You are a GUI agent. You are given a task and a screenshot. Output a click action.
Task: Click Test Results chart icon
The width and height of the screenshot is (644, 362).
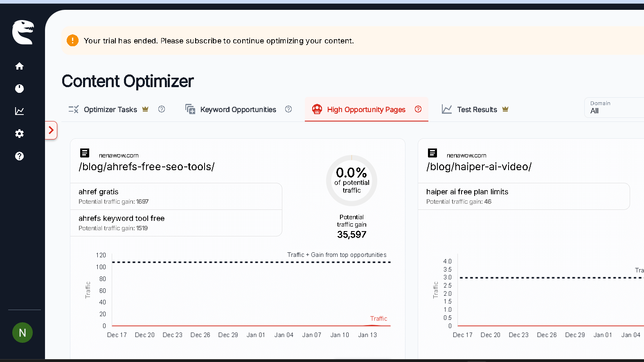coord(447,109)
